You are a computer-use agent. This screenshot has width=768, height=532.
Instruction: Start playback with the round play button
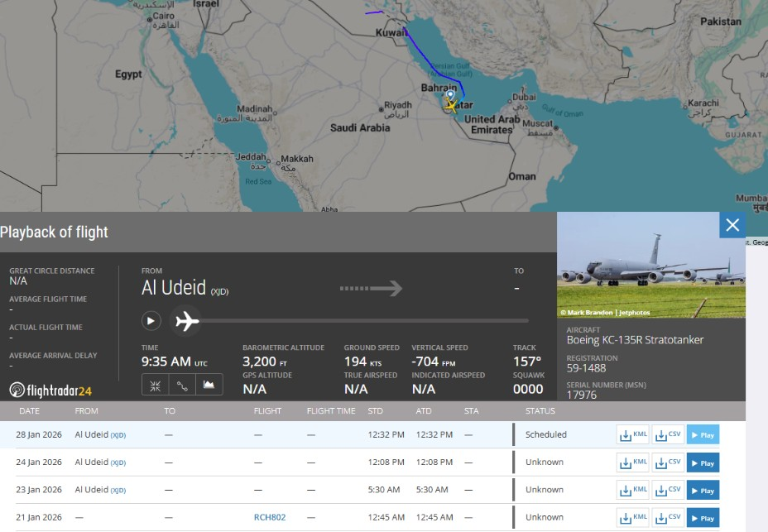click(x=151, y=320)
